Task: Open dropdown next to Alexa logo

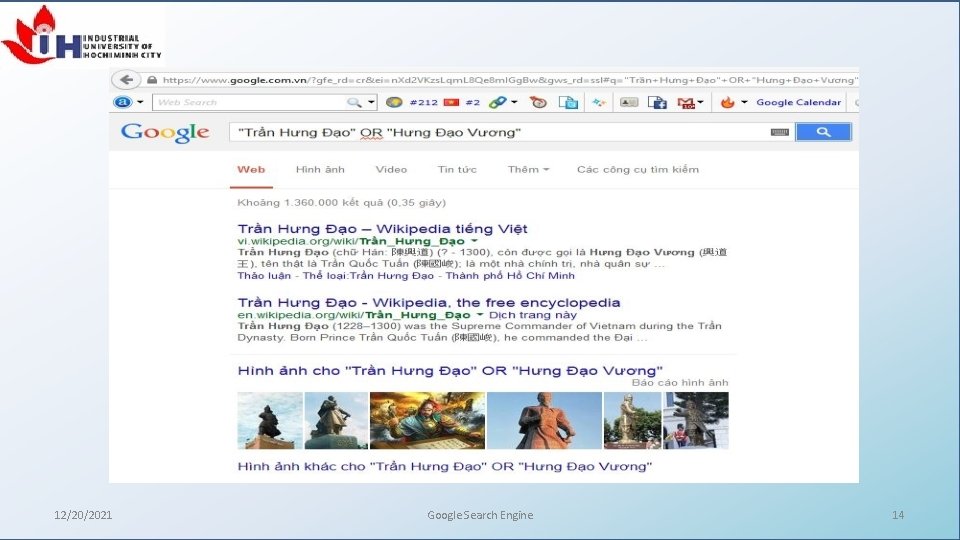Action: [x=140, y=102]
